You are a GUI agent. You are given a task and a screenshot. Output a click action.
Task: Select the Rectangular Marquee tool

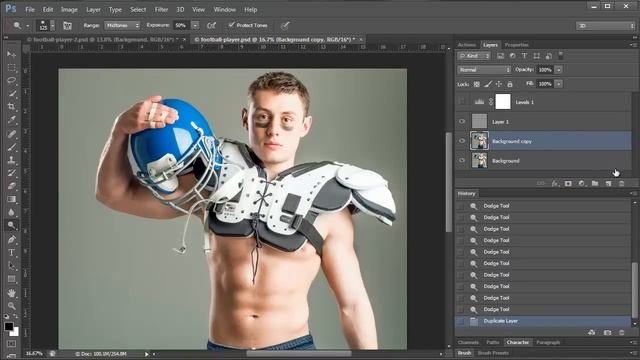click(11, 67)
